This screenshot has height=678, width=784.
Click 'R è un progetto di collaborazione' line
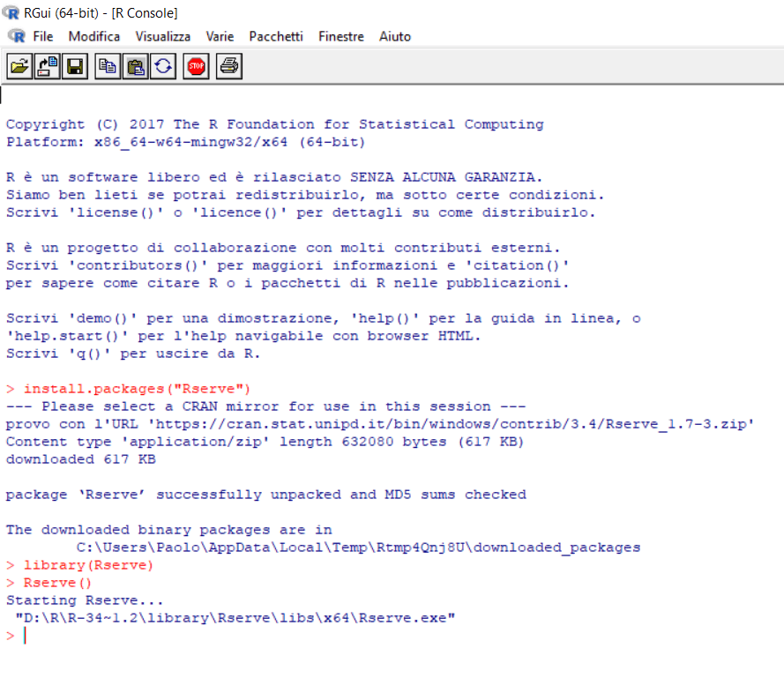[x=283, y=248]
